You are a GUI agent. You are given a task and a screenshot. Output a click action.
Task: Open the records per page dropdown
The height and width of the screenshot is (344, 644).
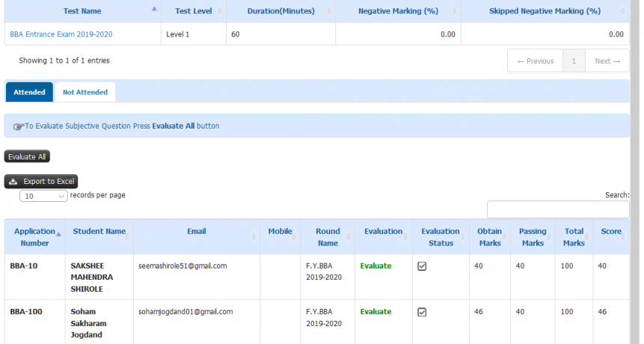click(x=43, y=196)
